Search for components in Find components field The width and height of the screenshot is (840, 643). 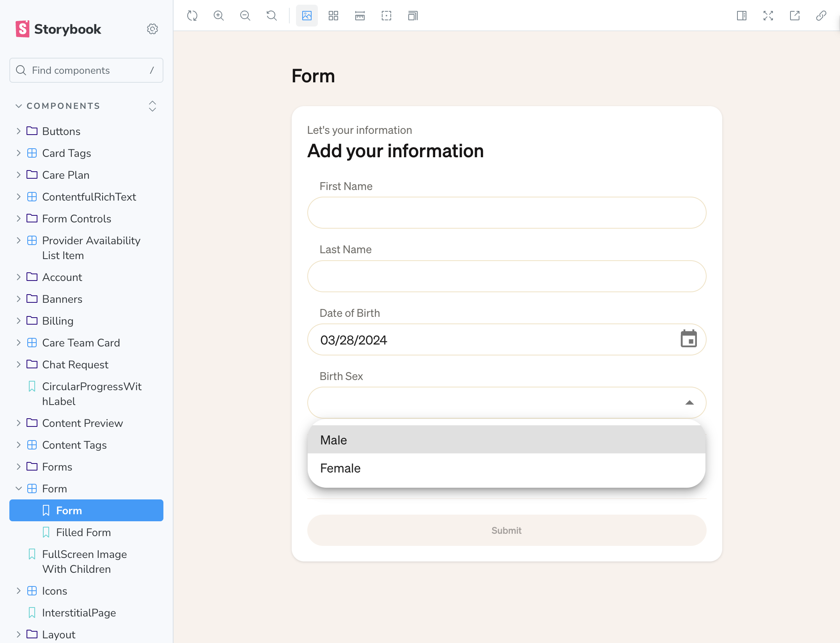tap(87, 70)
